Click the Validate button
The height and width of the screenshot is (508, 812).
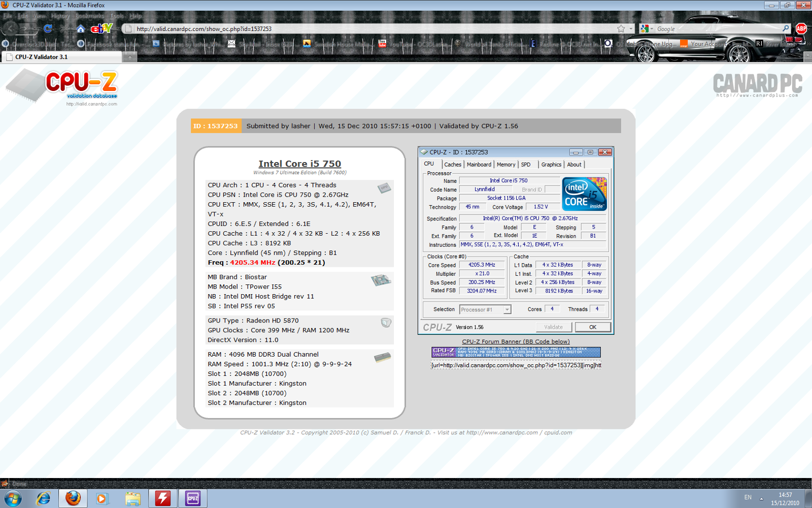click(x=554, y=327)
